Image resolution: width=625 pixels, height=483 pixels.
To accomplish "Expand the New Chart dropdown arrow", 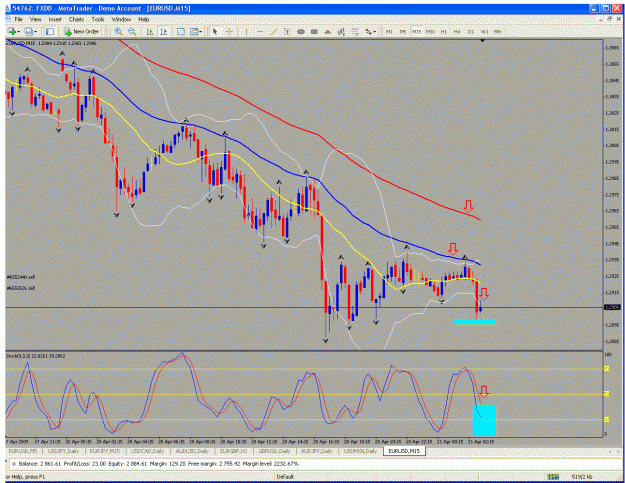I will tap(19, 32).
